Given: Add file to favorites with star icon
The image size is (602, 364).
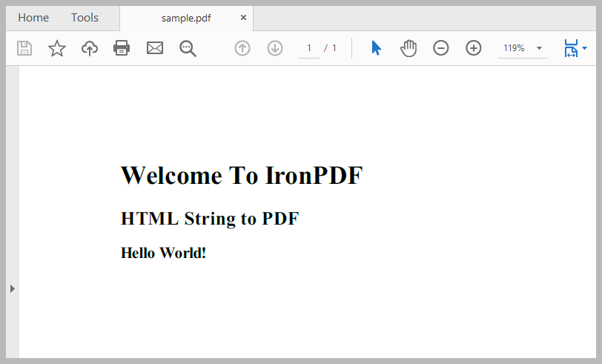Looking at the screenshot, I should (57, 48).
